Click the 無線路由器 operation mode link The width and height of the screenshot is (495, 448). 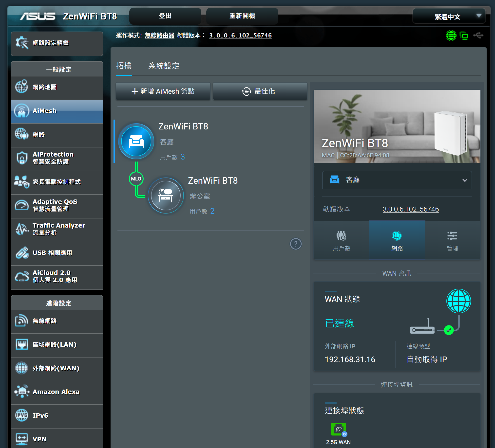[159, 36]
